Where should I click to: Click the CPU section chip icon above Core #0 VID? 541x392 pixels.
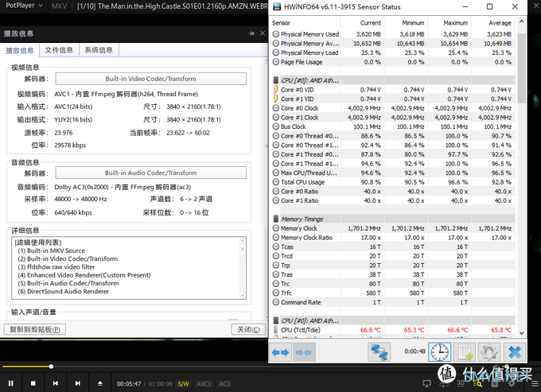276,80
